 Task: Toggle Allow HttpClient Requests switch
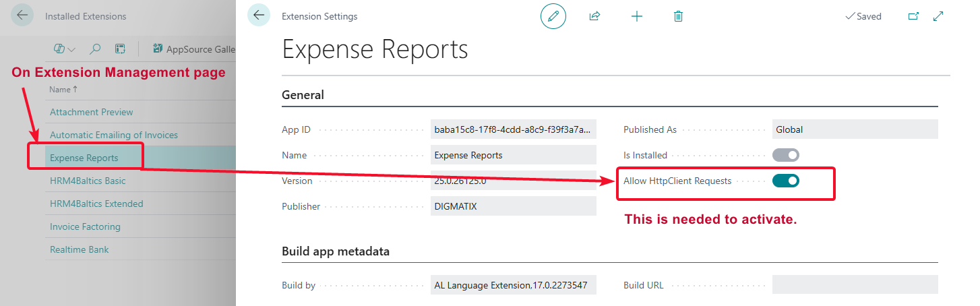pyautogui.click(x=786, y=181)
